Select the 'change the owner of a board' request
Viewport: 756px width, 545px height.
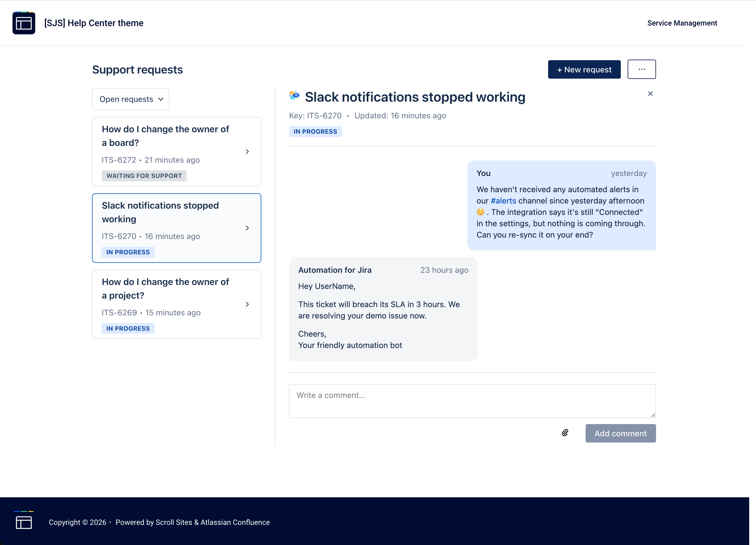[x=166, y=136]
